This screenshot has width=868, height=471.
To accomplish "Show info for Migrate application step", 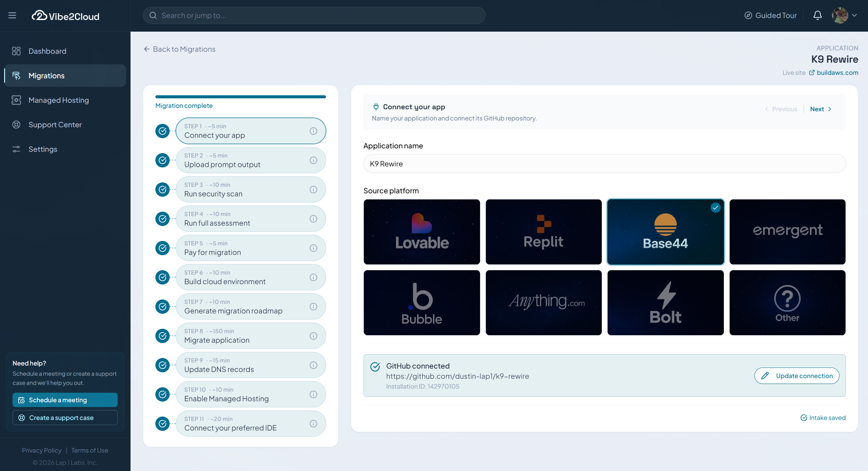I will click(313, 336).
